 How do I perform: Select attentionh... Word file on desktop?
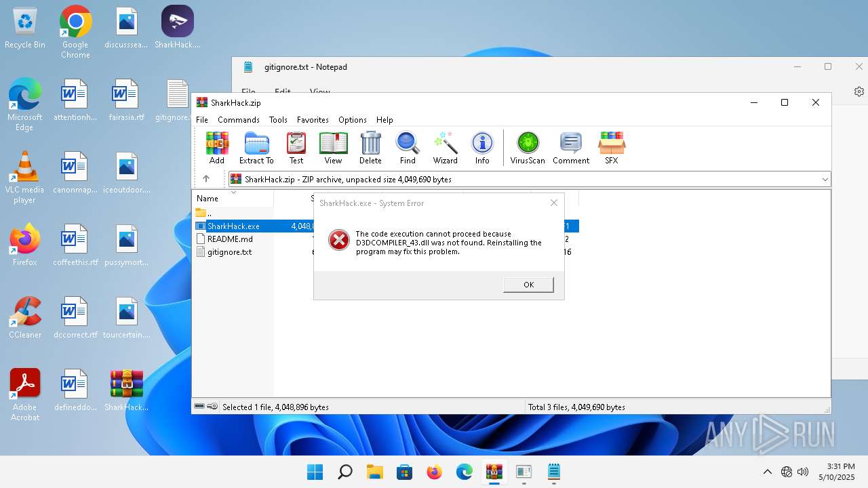(x=75, y=100)
